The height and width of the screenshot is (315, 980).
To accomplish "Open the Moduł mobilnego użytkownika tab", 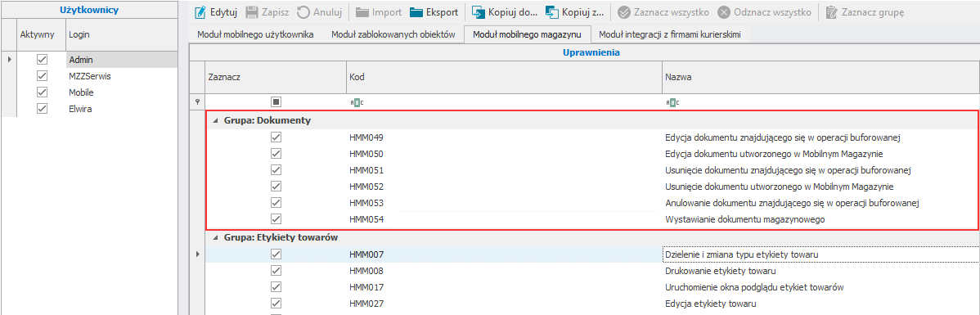I will point(255,35).
